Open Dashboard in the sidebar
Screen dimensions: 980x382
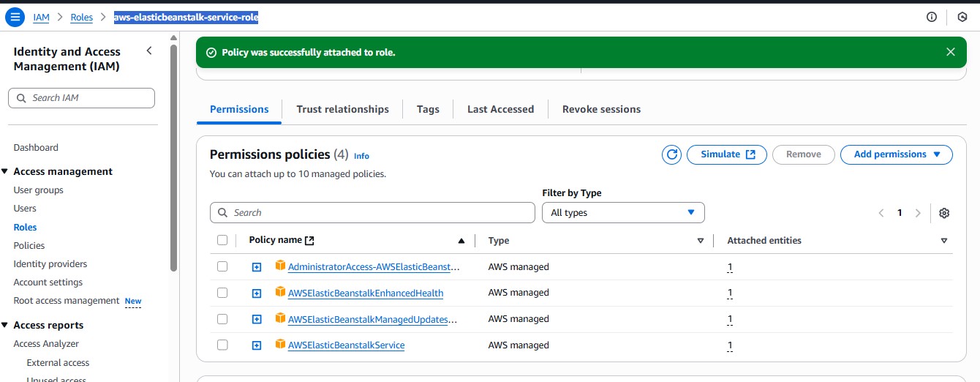[x=36, y=148]
